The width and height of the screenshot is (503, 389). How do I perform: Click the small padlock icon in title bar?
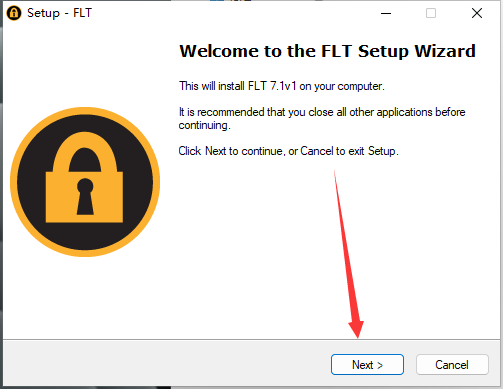point(14,13)
